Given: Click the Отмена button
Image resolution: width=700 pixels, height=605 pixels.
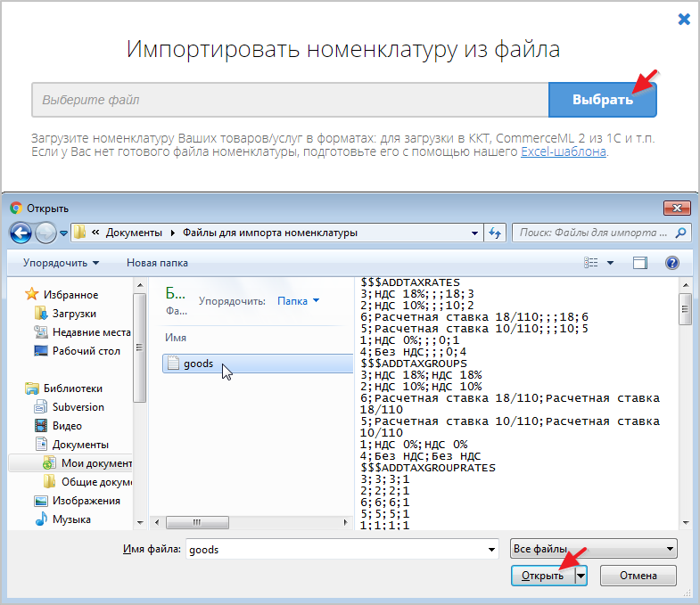Looking at the screenshot, I should point(637,576).
